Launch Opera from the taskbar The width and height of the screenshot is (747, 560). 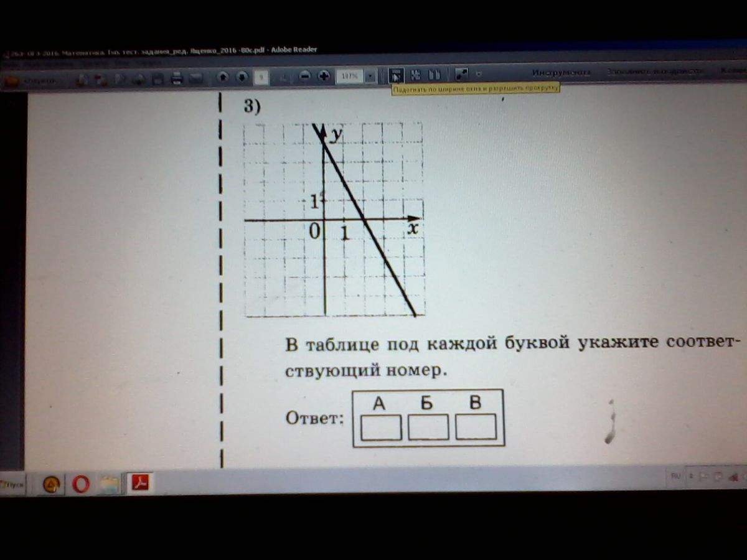(x=79, y=483)
